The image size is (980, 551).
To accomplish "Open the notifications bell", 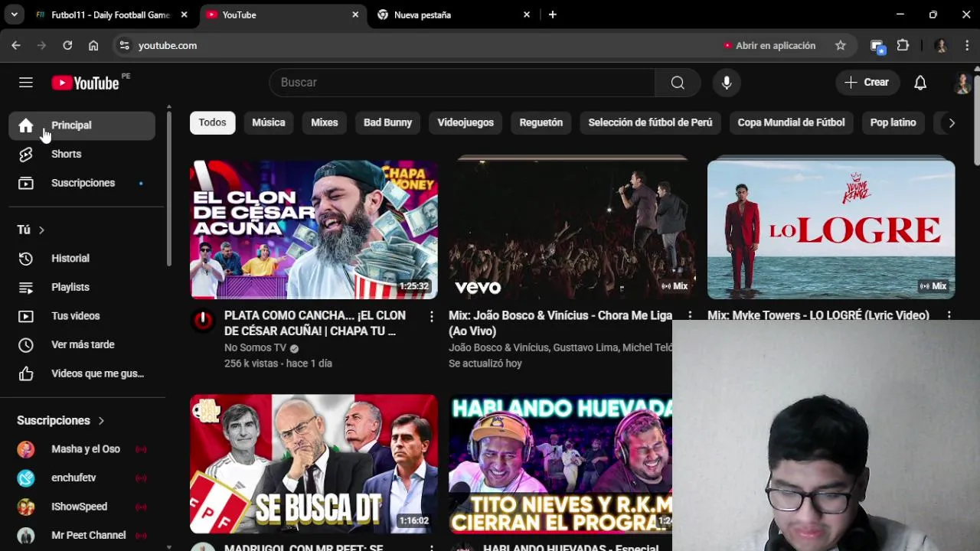I will 920,83.
